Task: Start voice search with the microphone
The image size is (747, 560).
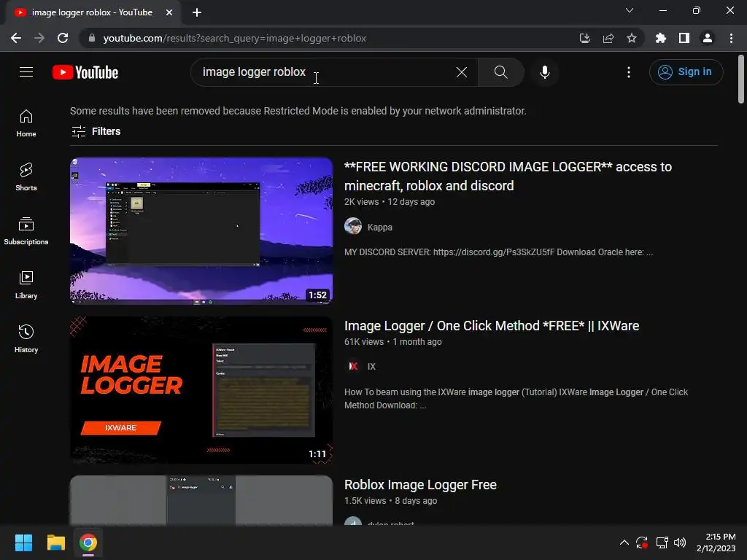Action: 544,72
